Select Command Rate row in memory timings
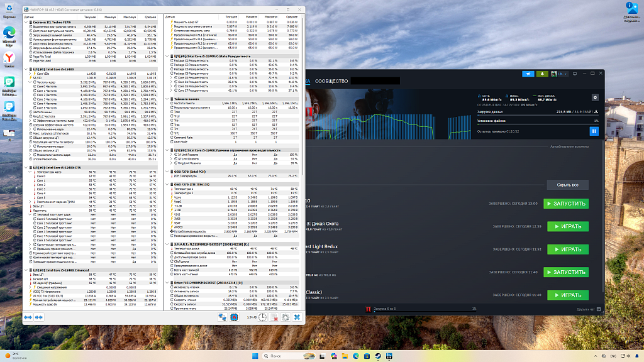Image resolution: width=644 pixels, height=362 pixels. (233, 138)
